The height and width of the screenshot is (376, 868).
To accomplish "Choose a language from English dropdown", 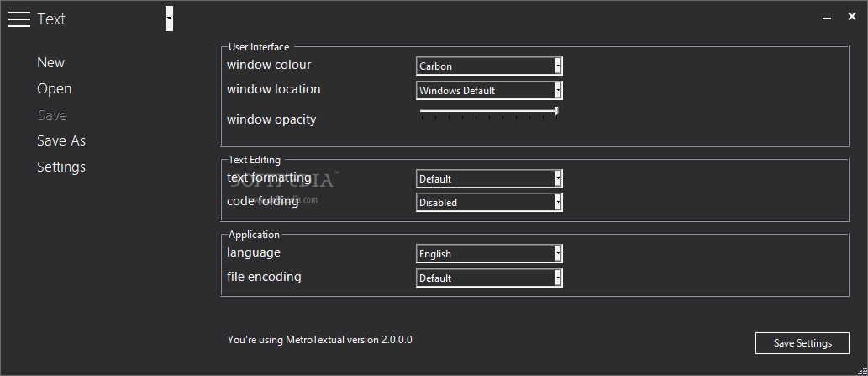I will click(489, 254).
